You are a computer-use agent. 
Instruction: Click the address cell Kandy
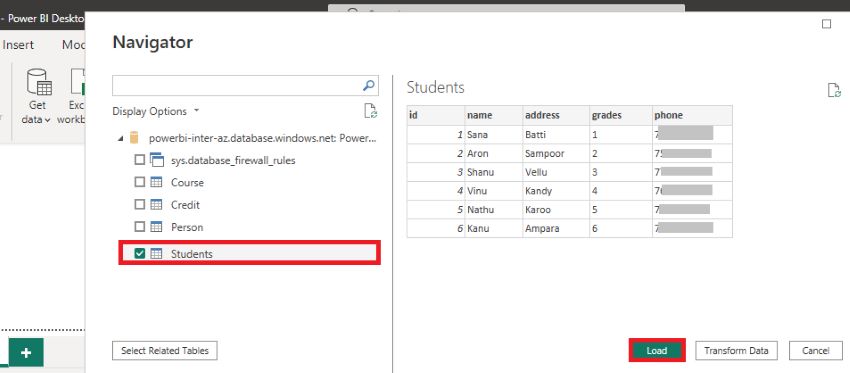(556, 191)
